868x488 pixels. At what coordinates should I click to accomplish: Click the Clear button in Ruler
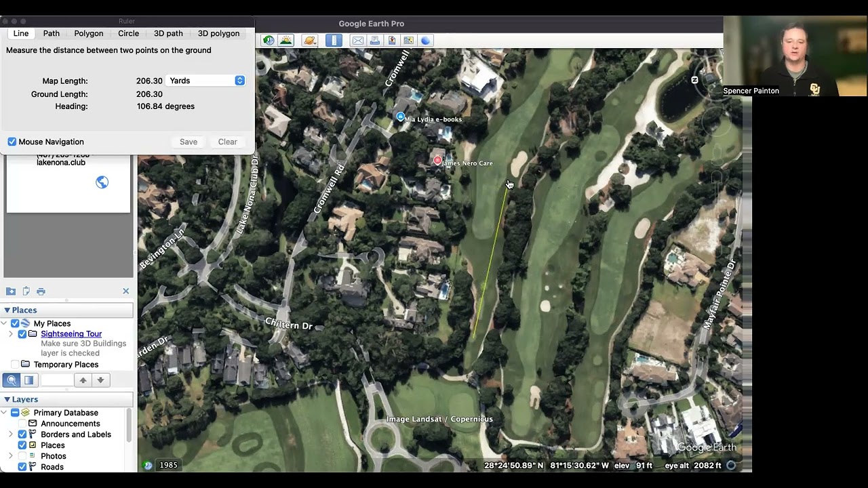point(228,142)
